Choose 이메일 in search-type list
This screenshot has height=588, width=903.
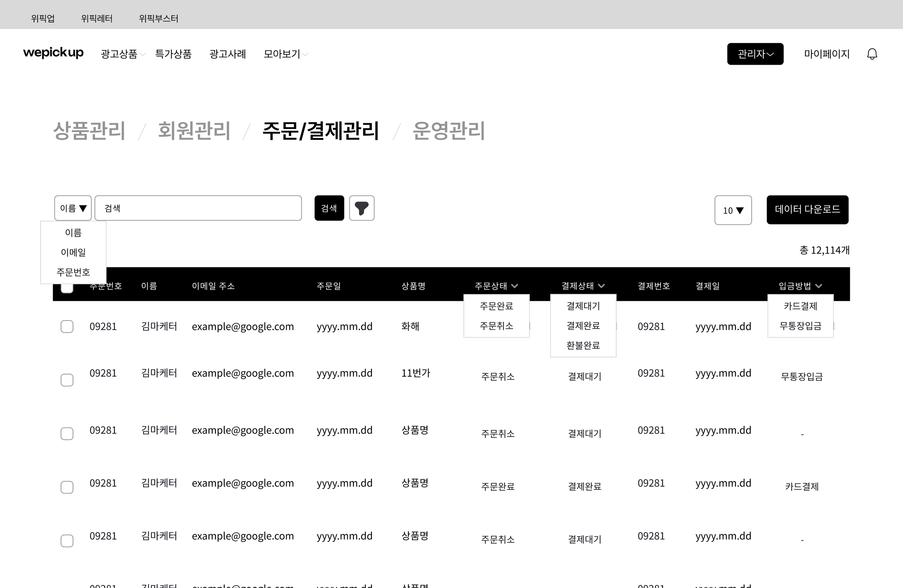[x=73, y=252]
